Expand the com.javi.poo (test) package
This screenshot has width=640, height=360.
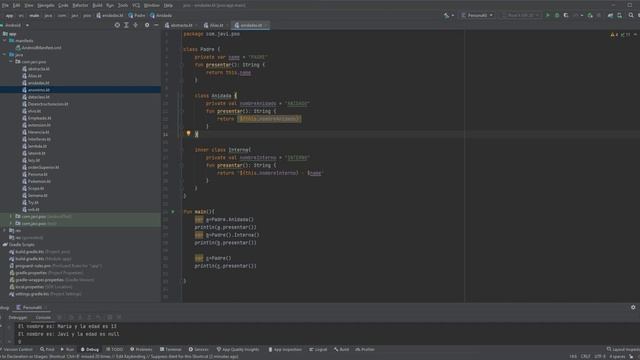11,224
